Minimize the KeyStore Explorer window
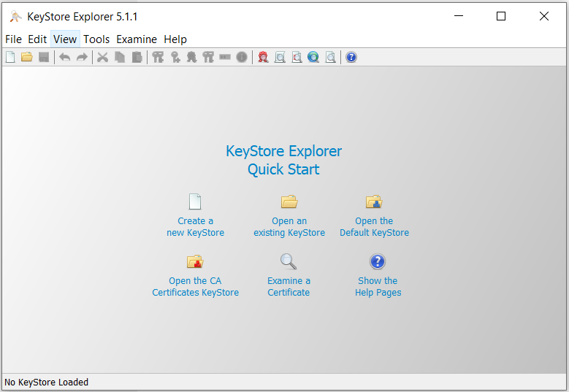 point(459,16)
